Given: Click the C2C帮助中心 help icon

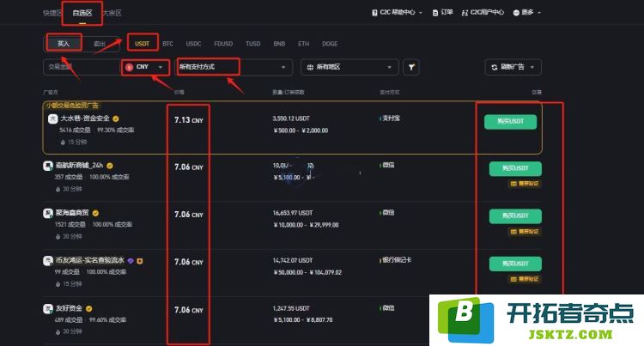Looking at the screenshot, I should click(374, 13).
